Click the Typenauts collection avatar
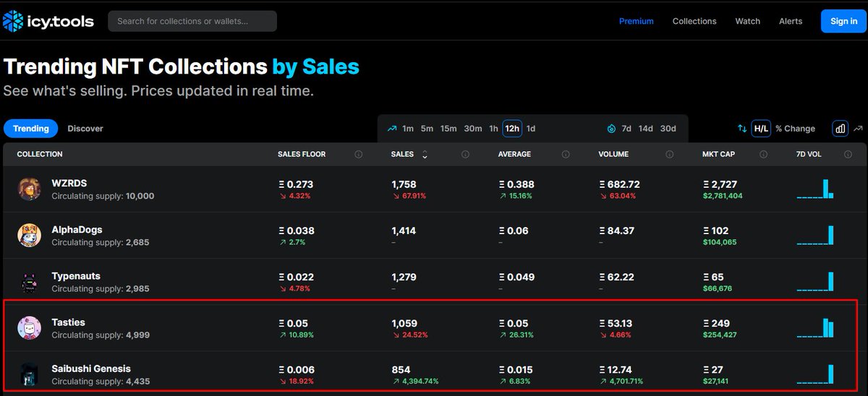 coord(30,282)
